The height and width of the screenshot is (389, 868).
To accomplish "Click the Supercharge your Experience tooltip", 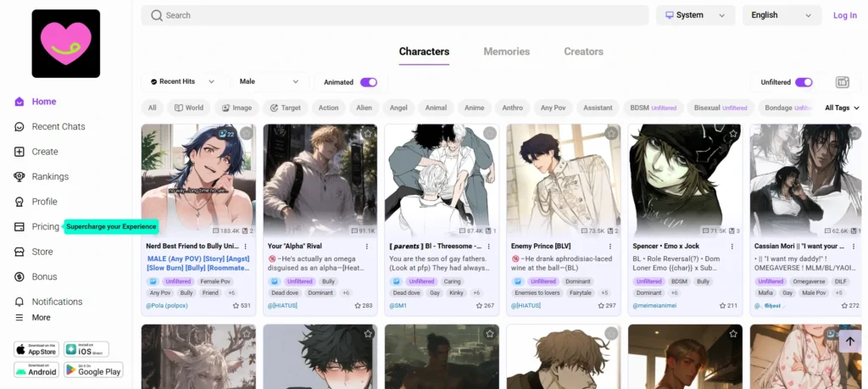I will 111,227.
